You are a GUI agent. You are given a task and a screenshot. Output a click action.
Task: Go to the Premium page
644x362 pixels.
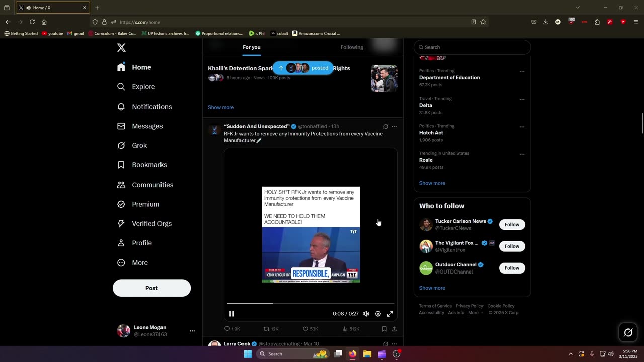point(138,204)
